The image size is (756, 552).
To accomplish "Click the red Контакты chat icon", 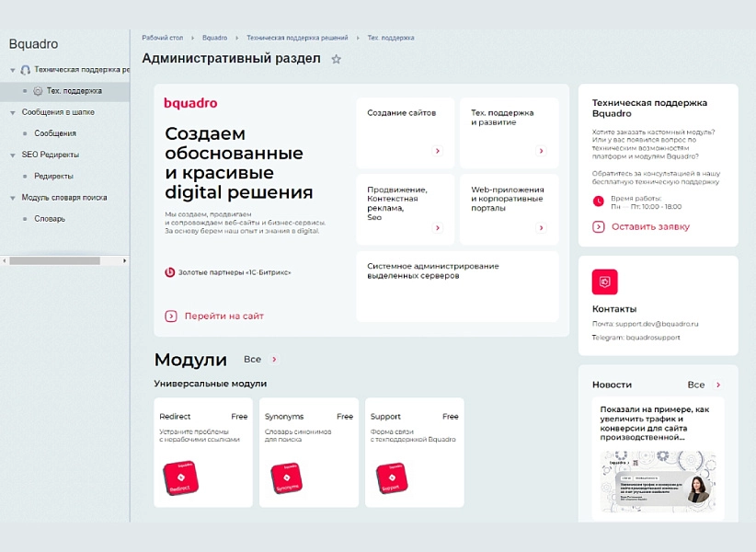I will (604, 282).
